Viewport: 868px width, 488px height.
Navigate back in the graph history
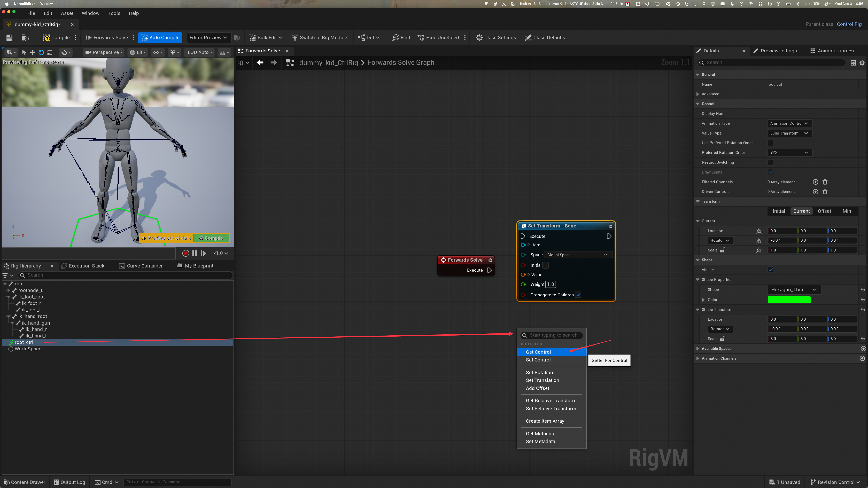(260, 63)
